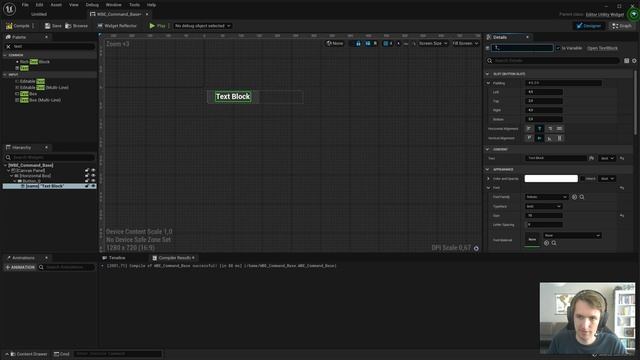
Task: Toggle lock on Canvas Panel row
Action: click(x=87, y=171)
